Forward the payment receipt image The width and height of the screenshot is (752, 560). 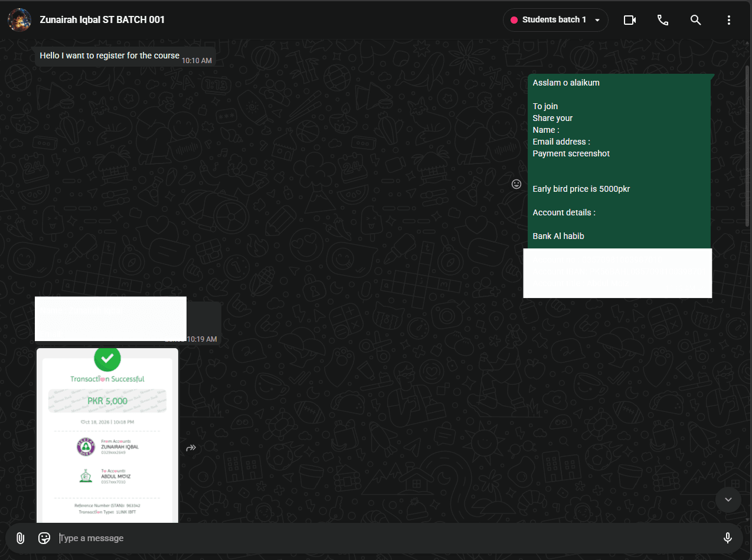tap(191, 448)
